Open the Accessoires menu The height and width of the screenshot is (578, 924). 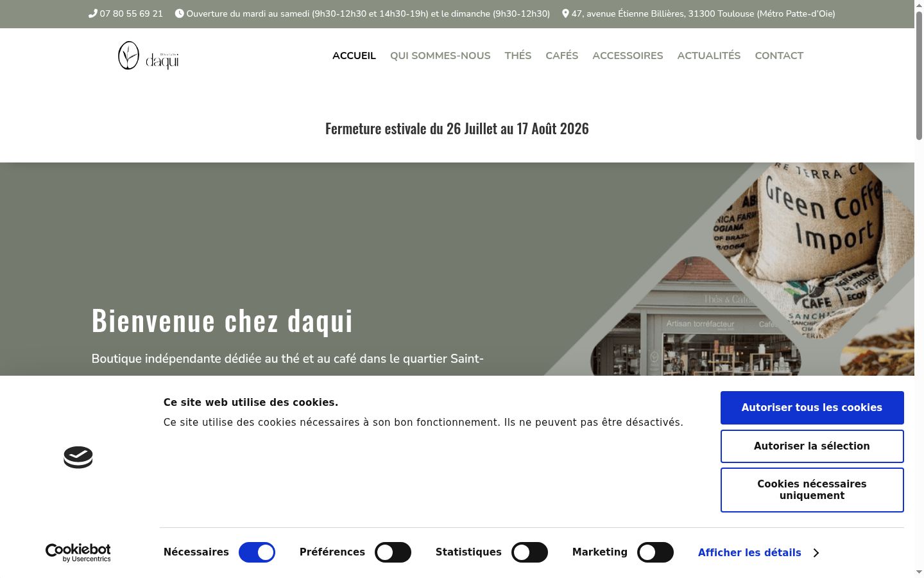pos(628,56)
